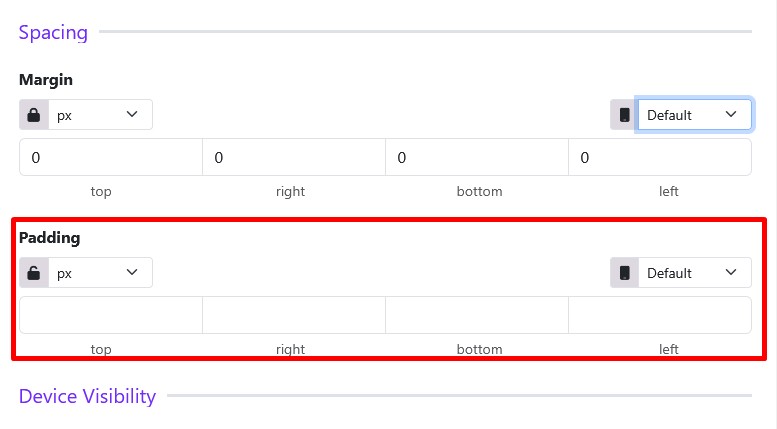Click the Padding label text
This screenshot has width=777, height=429.
tap(50, 238)
